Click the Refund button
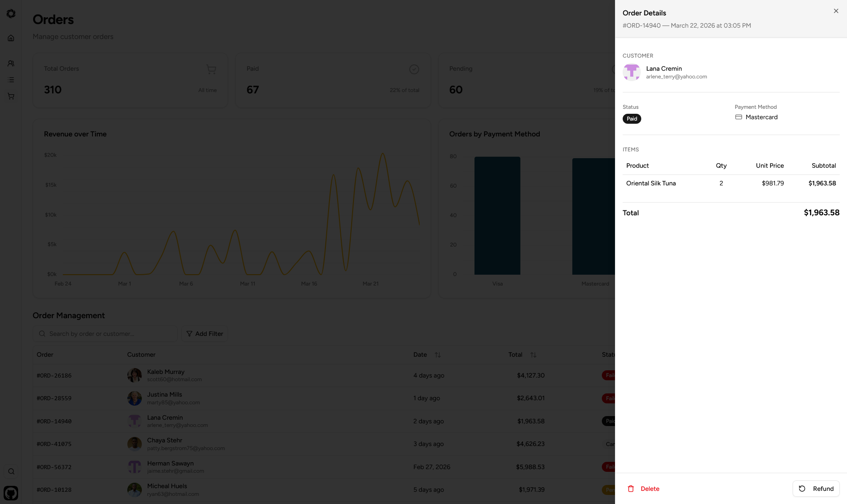The height and width of the screenshot is (504, 847). click(x=816, y=489)
